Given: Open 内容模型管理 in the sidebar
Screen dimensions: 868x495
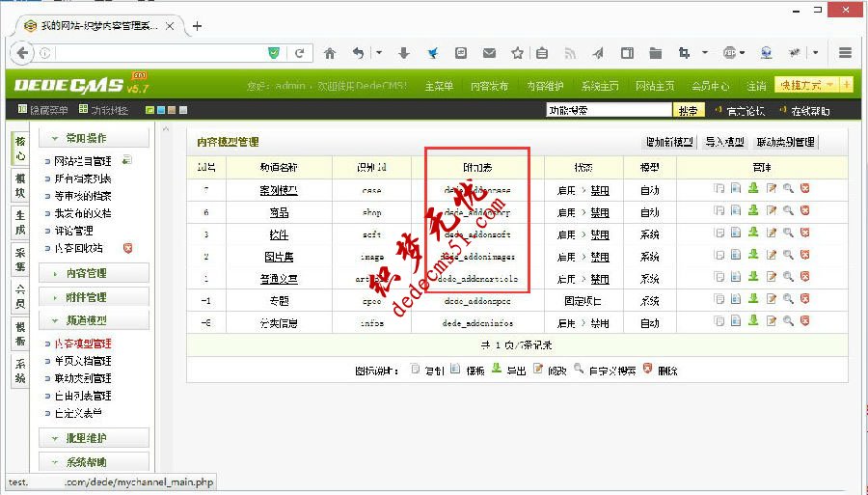Looking at the screenshot, I should click(83, 344).
